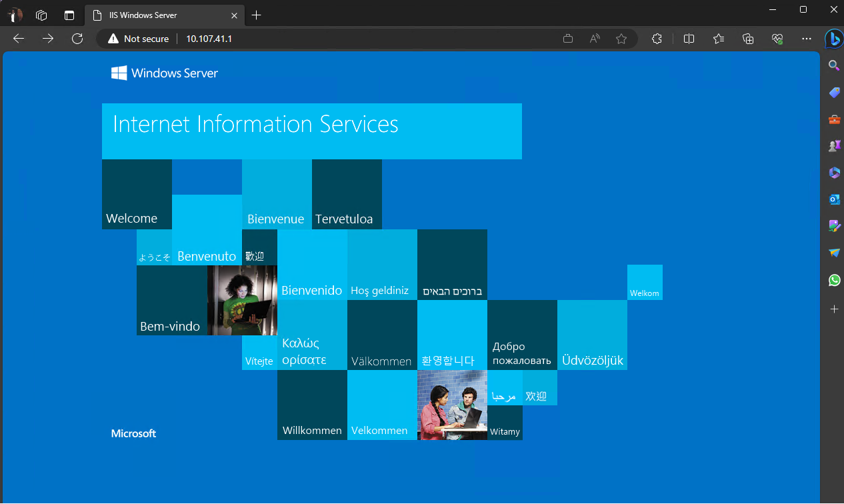Click the Internet Information Services banner
Viewport: 844px width, 504px height.
pyautogui.click(x=312, y=131)
